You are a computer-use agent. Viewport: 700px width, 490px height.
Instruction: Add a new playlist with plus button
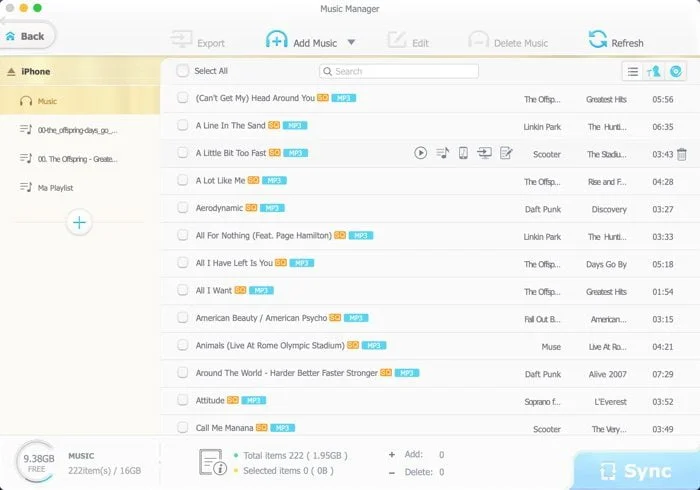pos(79,222)
